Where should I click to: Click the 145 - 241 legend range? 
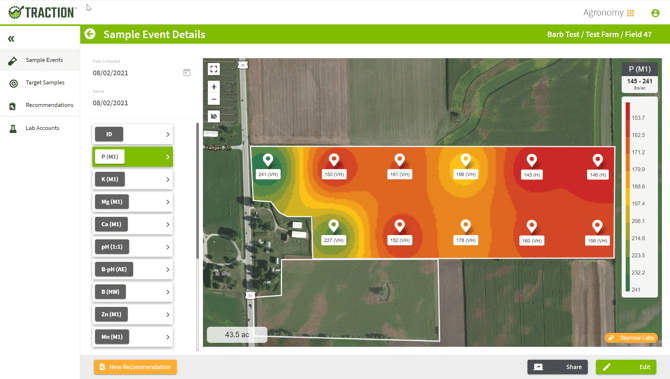(x=640, y=81)
